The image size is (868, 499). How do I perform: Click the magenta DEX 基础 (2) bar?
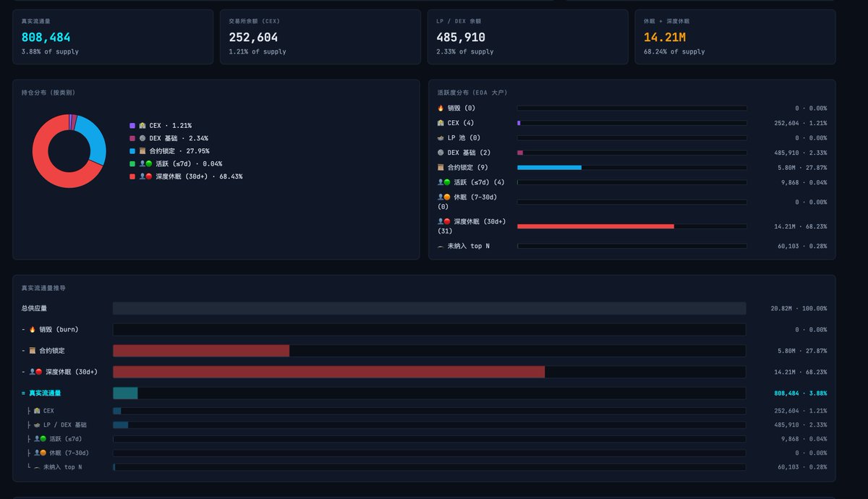(520, 153)
